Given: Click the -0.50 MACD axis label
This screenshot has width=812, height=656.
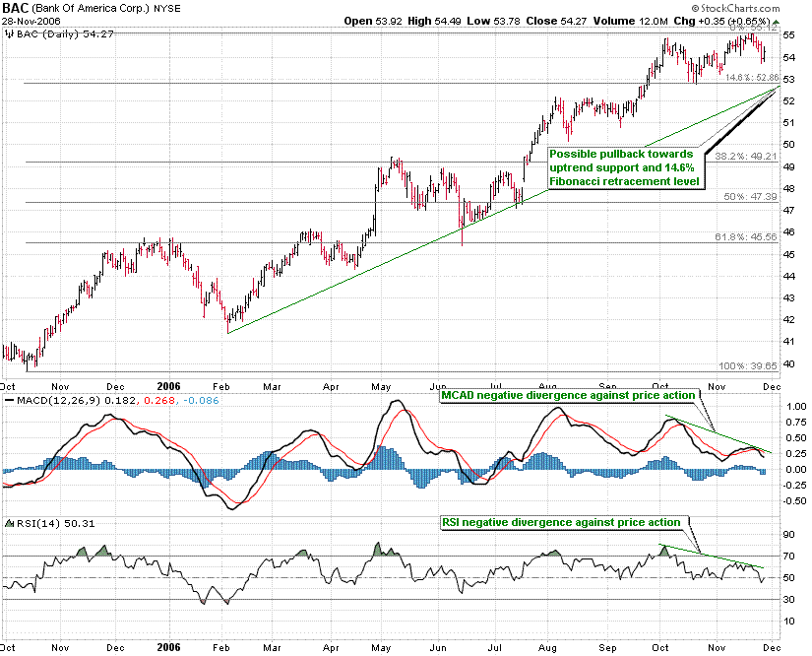Looking at the screenshot, I should 794,501.
